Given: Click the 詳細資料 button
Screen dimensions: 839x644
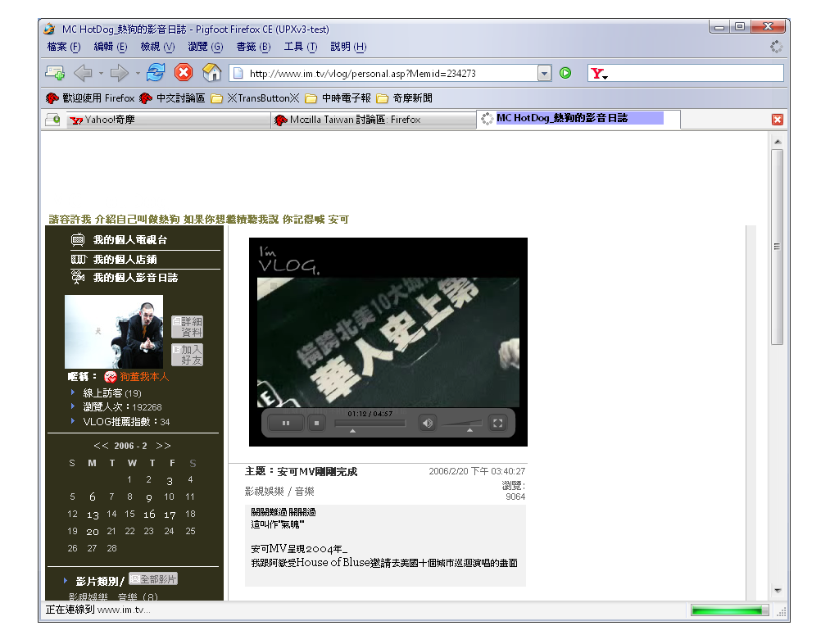Looking at the screenshot, I should (187, 327).
